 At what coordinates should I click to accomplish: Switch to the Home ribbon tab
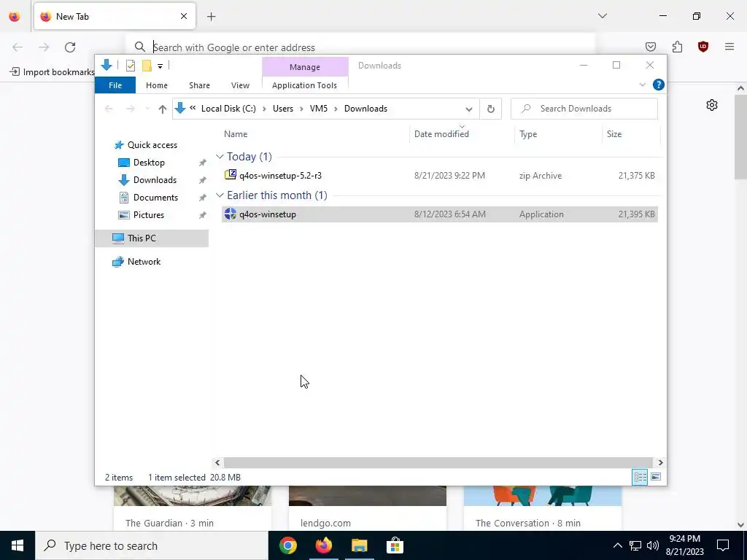pyautogui.click(x=157, y=85)
